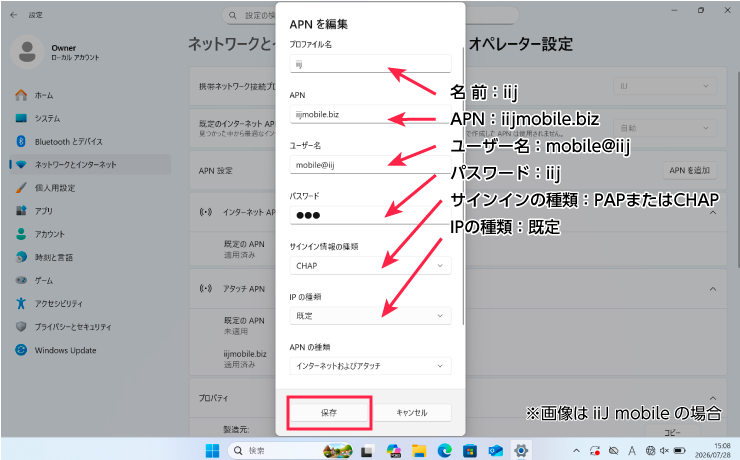Open the APN type dropdown インターネットおよびアタッチ
Image resolution: width=740 pixels, height=460 pixels.
[x=370, y=366]
